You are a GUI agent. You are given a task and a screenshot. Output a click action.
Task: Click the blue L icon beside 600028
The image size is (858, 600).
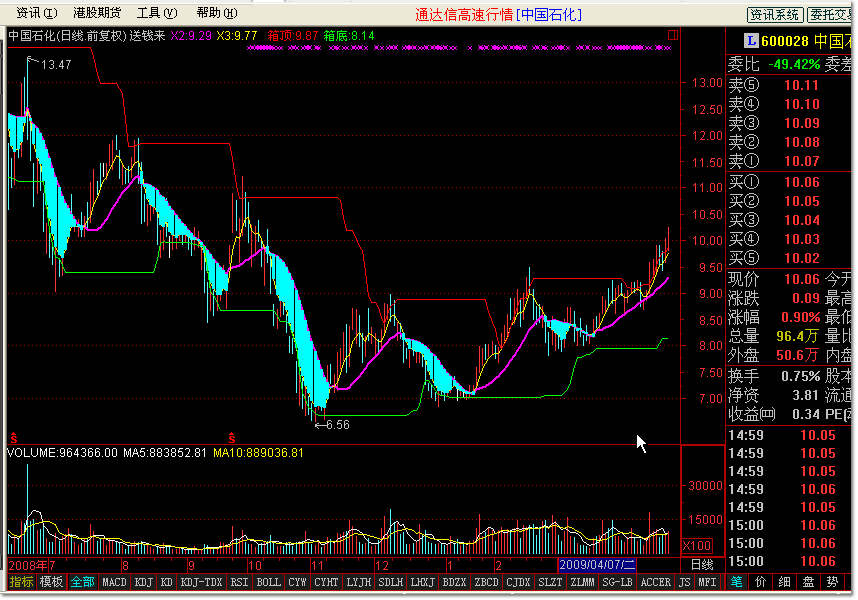pyautogui.click(x=751, y=40)
